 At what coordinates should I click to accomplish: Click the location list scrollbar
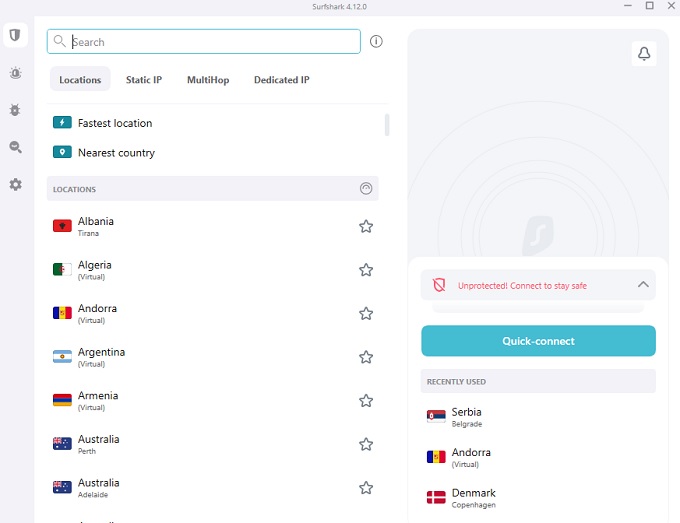pos(387,125)
